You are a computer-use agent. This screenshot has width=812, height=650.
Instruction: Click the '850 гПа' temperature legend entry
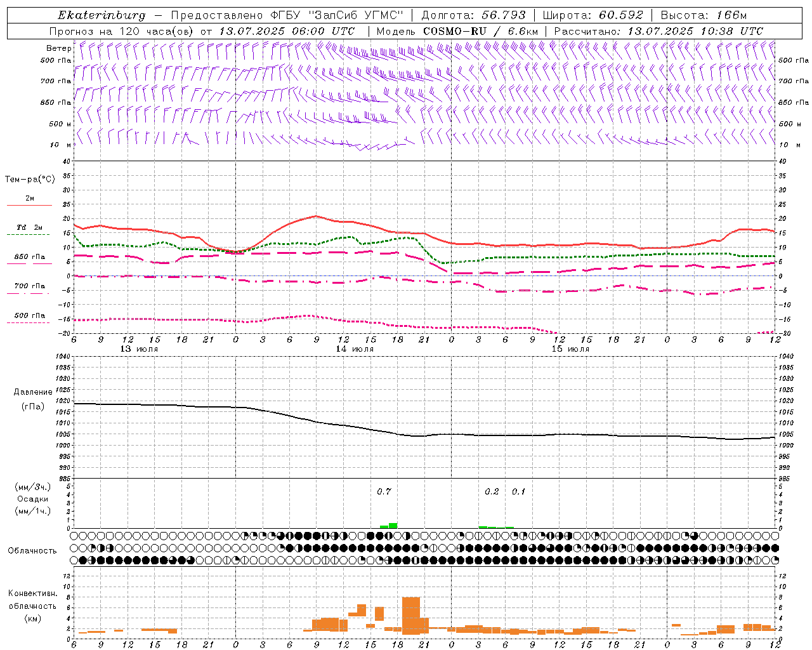(30, 257)
